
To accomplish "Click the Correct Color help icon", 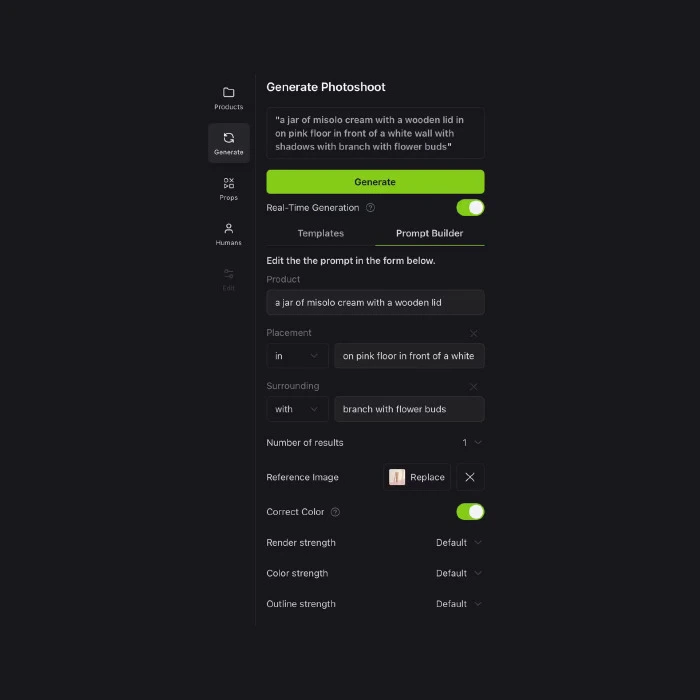I will click(335, 512).
